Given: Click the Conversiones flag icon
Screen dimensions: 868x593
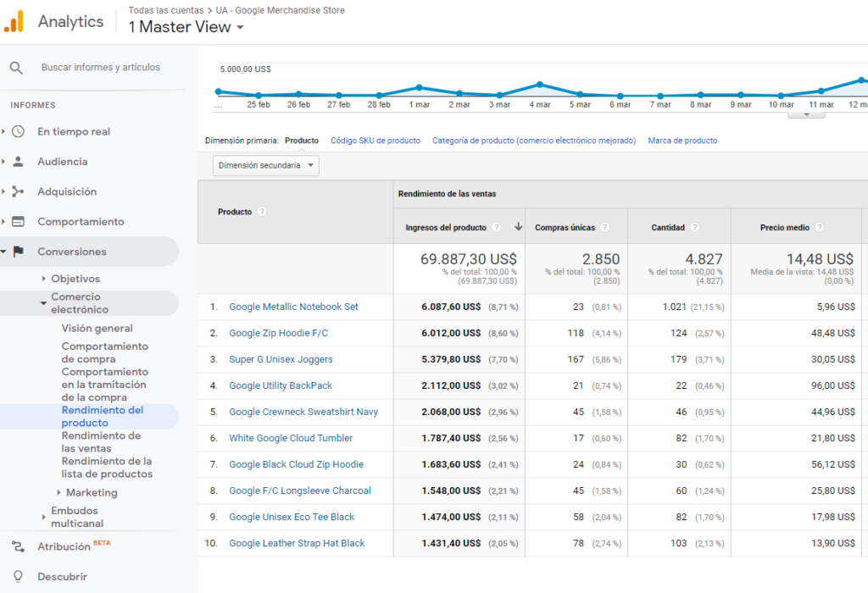Looking at the screenshot, I should point(19,252).
